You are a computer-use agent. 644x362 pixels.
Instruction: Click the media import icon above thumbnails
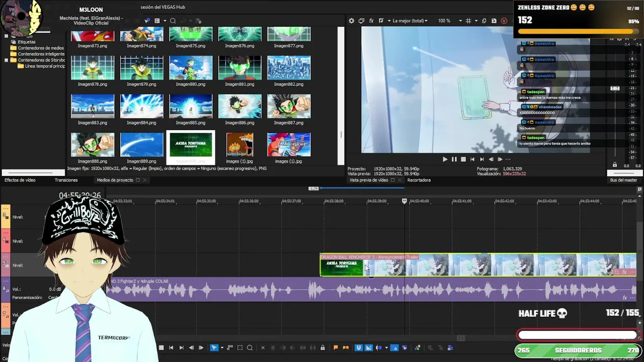coord(147,21)
